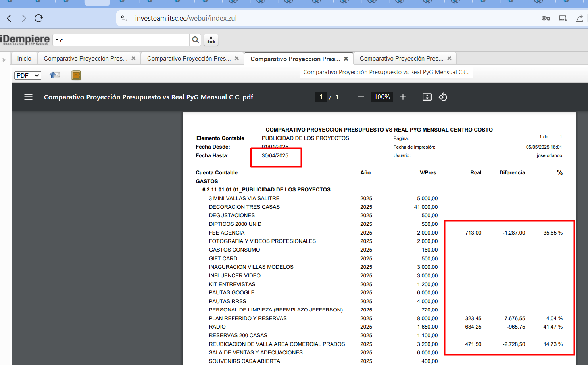The image size is (588, 365).
Task: Click the send report by email icon
Action: tap(54, 75)
